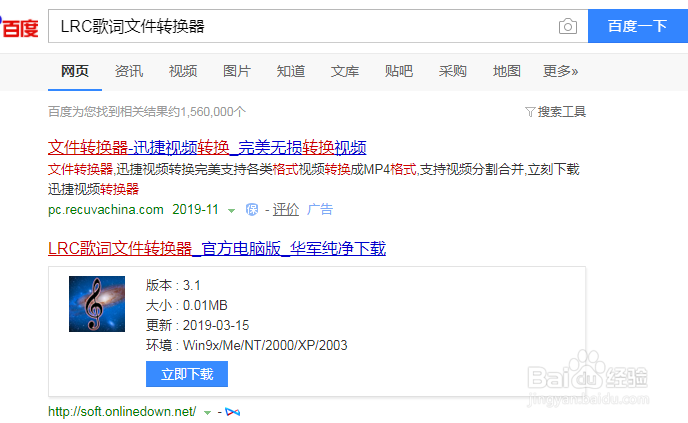
Task: Open the 文库 tab
Action: tap(344, 71)
